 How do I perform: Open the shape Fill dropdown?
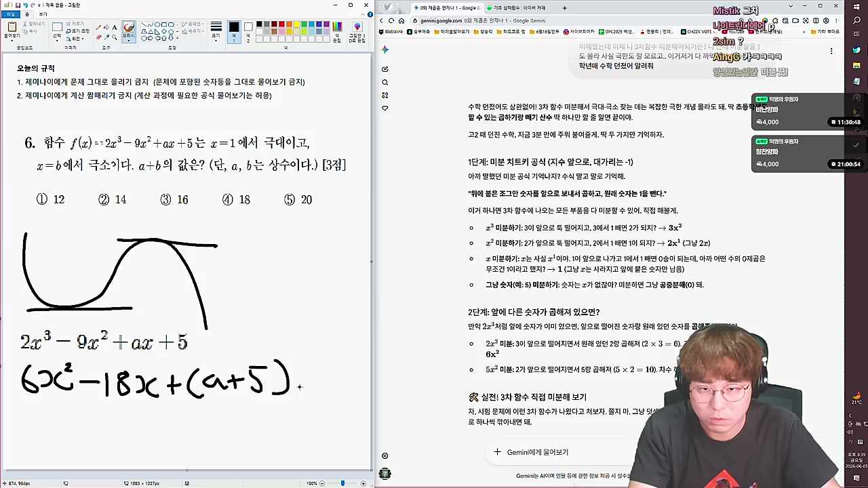point(192,31)
